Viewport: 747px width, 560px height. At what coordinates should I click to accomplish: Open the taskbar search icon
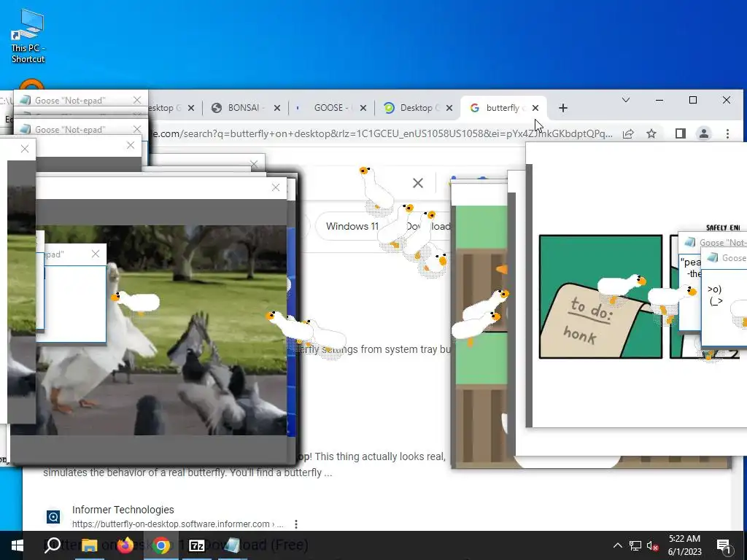click(53, 545)
